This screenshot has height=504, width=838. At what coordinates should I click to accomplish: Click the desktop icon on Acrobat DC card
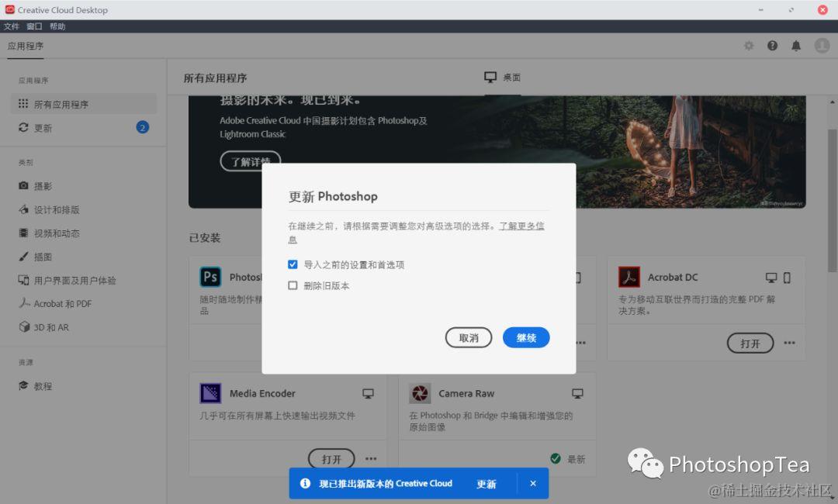770,278
